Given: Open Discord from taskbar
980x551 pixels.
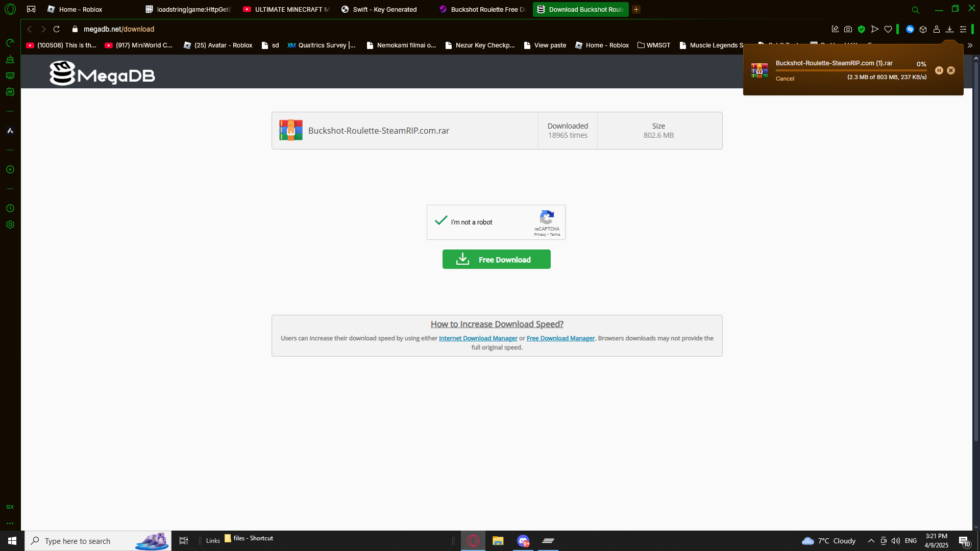Looking at the screenshot, I should (x=523, y=541).
